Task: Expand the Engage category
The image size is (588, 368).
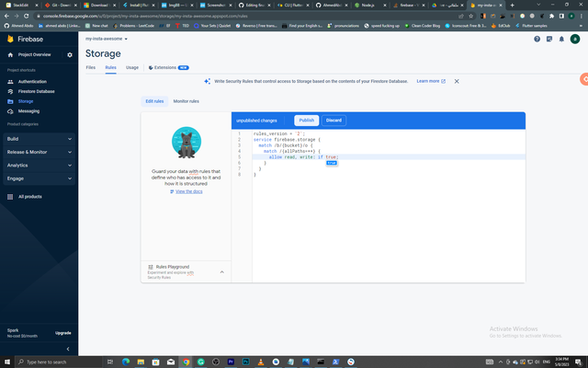Action: tap(39, 178)
